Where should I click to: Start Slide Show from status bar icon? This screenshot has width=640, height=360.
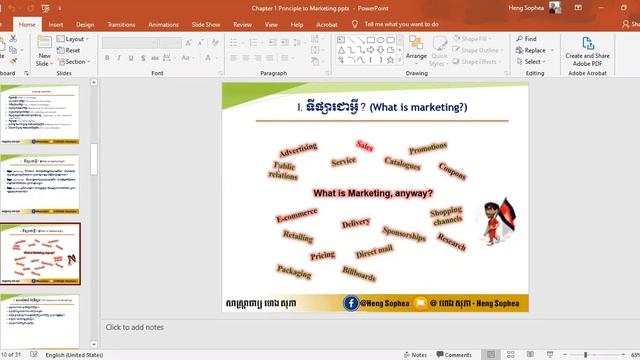pos(550,354)
